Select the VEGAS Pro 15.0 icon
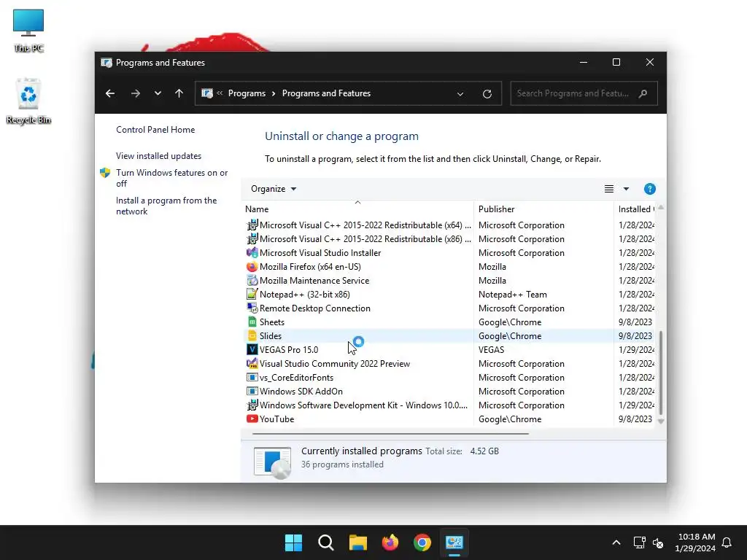 [x=252, y=349]
